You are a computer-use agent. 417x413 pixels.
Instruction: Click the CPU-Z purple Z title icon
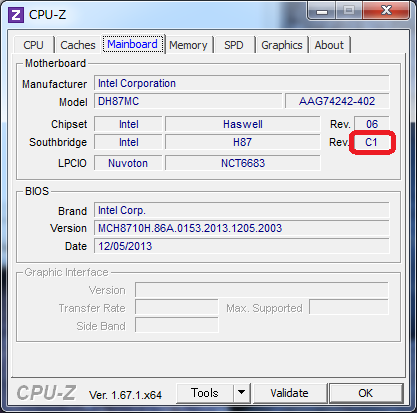16,15
